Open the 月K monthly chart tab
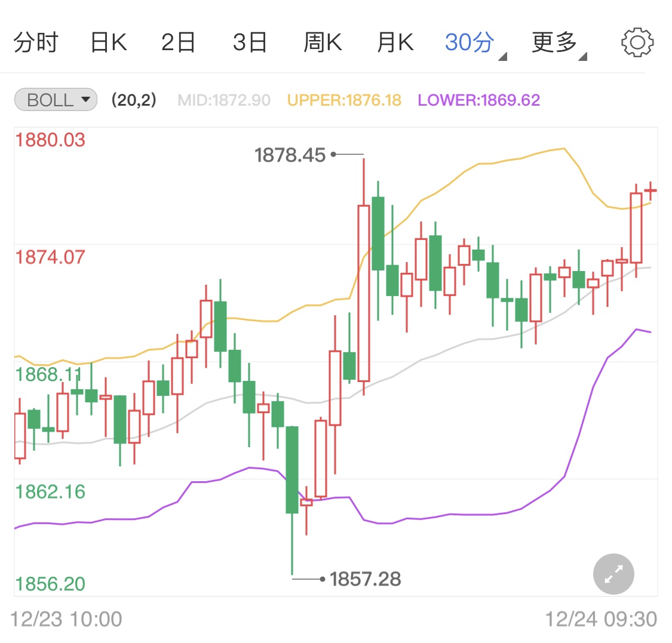This screenshot has height=643, width=672. pyautogui.click(x=395, y=42)
